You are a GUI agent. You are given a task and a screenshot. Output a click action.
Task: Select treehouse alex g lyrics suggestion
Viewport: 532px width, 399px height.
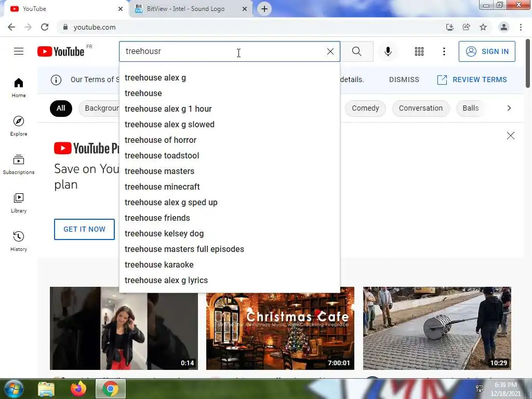click(229, 281)
